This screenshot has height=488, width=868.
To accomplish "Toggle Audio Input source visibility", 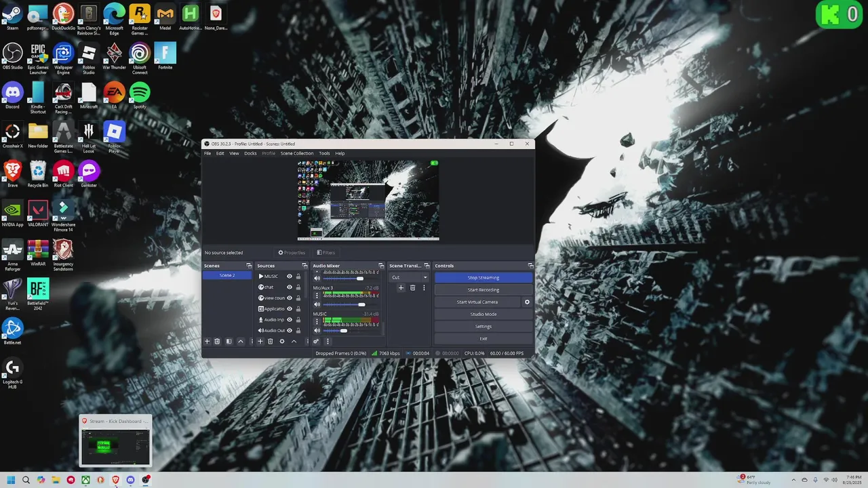I will coord(290,320).
